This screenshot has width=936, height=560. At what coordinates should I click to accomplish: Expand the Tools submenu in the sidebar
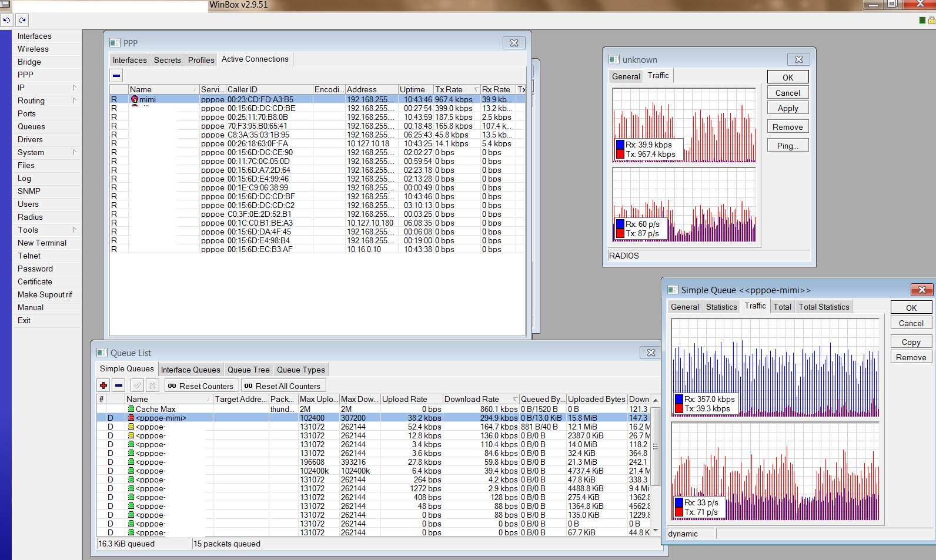point(75,230)
